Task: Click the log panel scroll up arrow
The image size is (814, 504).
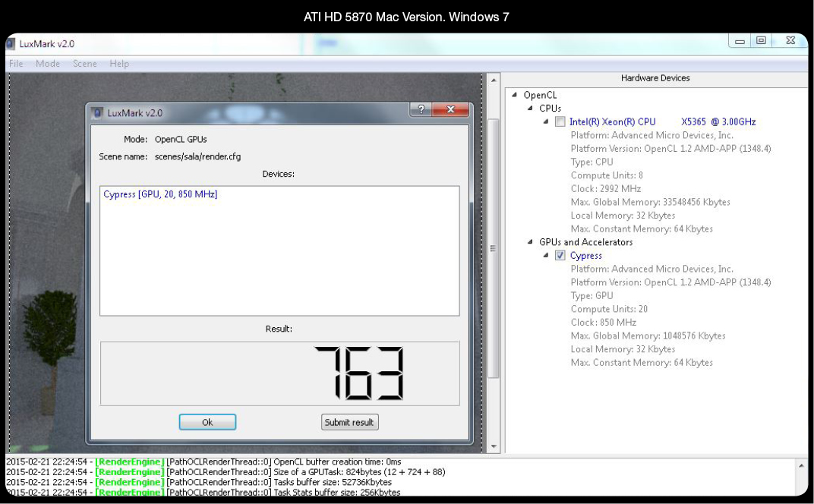Action: (801, 465)
